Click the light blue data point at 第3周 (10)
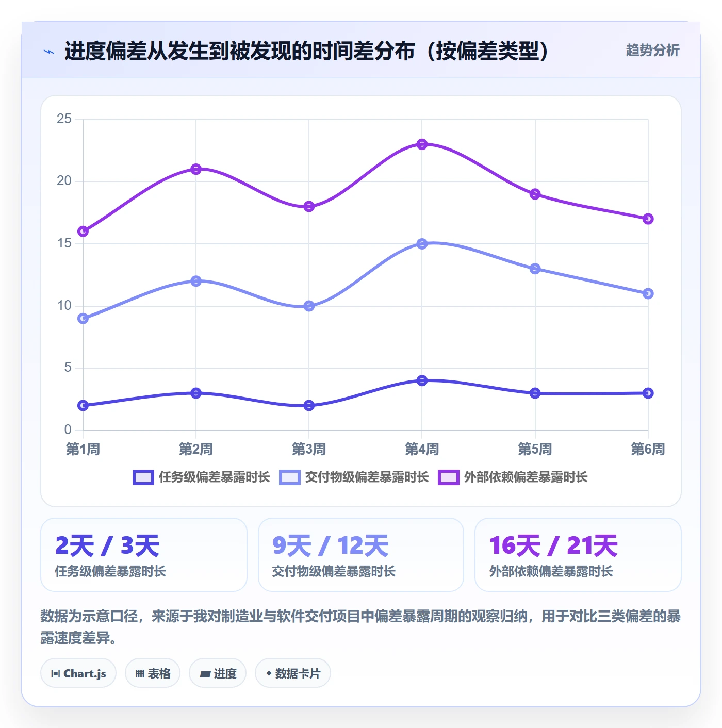 click(x=309, y=306)
